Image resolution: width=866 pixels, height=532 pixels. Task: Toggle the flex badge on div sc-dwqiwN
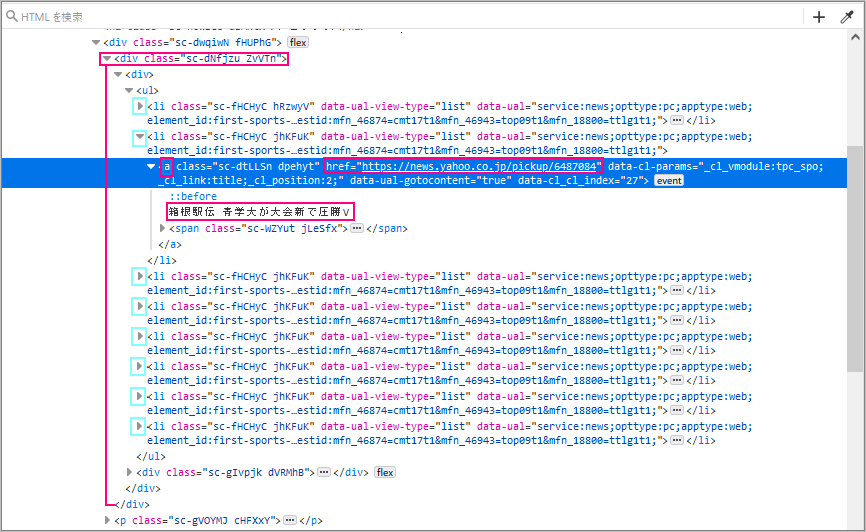tap(298, 42)
